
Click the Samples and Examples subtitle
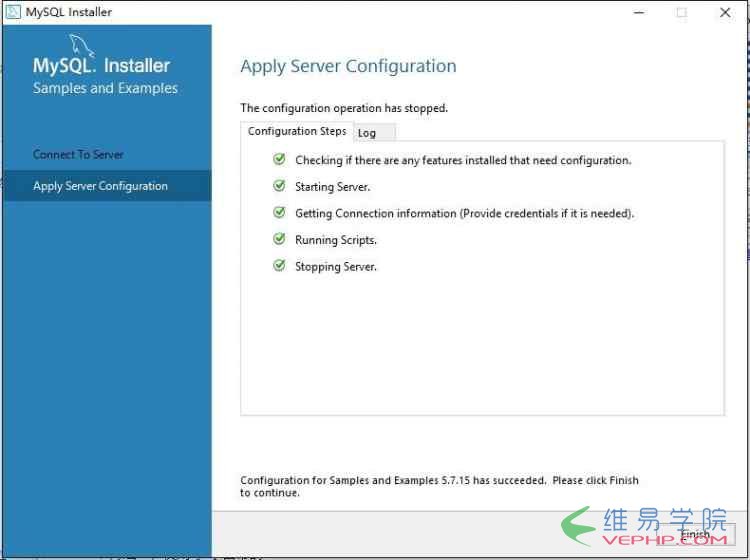[105, 88]
